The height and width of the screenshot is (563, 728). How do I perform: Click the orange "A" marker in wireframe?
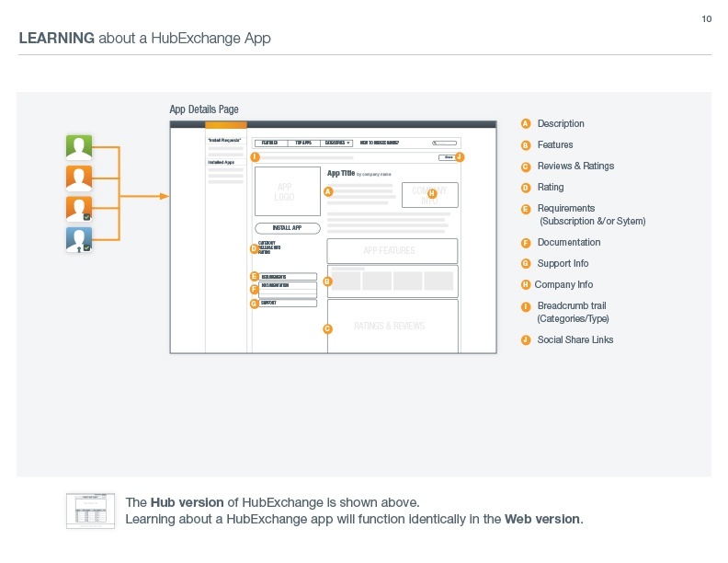tap(327, 191)
